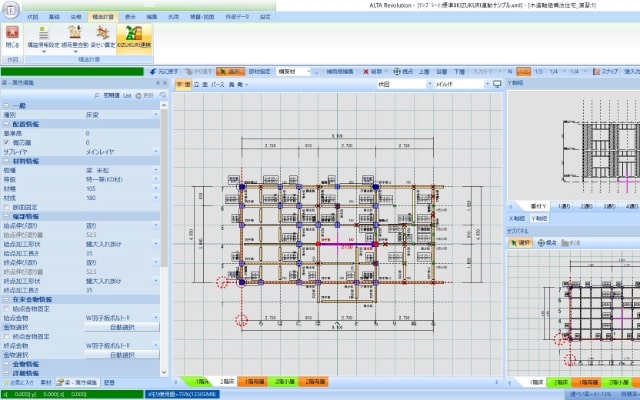Toggle the 終点金物固定 checkbox
Screen dimensions: 640x400
pyautogui.click(x=6, y=336)
